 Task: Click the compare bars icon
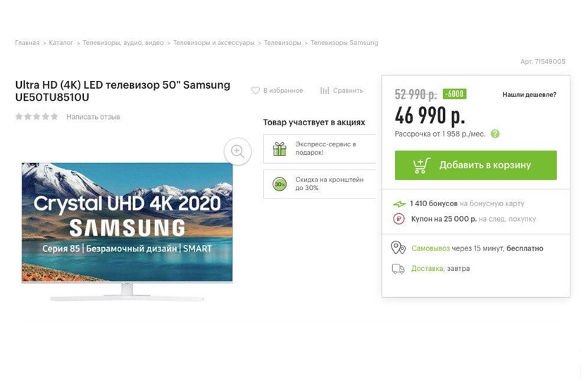click(325, 91)
